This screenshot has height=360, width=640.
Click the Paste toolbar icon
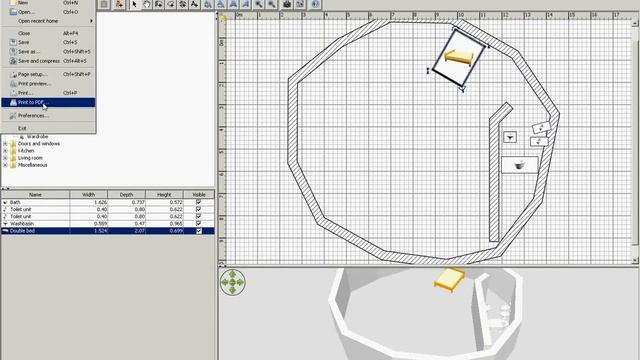click(x=104, y=4)
